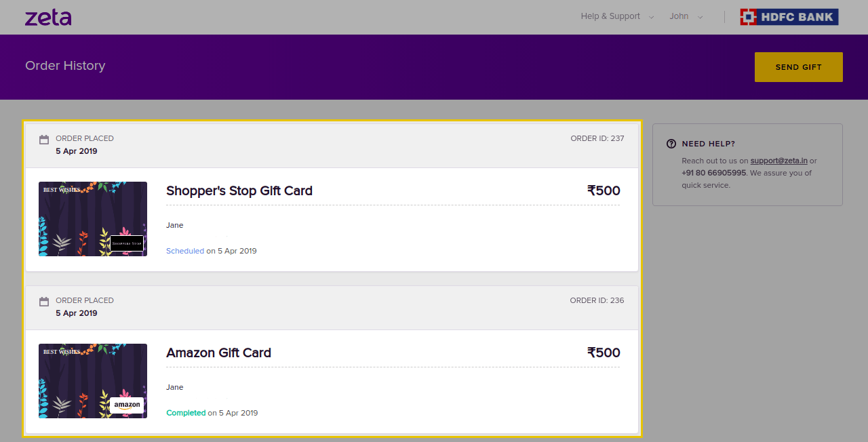Open Amazon gift card thumbnail
This screenshot has height=442, width=868.
pos(93,381)
